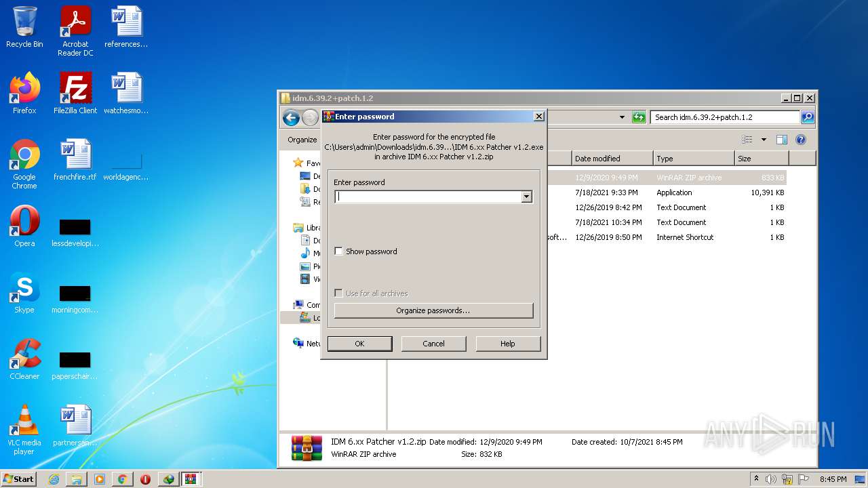Launch Skype from the desktop
The height and width of the screenshot is (488, 868).
click(x=24, y=293)
